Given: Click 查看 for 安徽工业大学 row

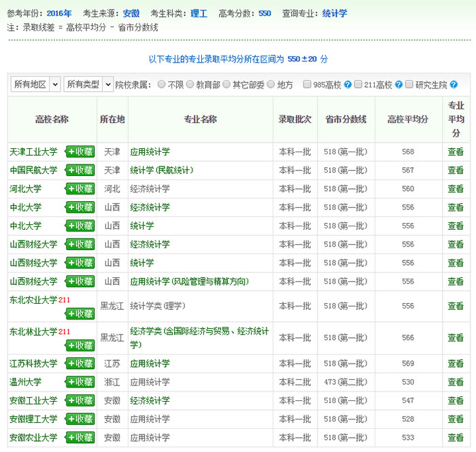Looking at the screenshot, I should click(x=456, y=400).
